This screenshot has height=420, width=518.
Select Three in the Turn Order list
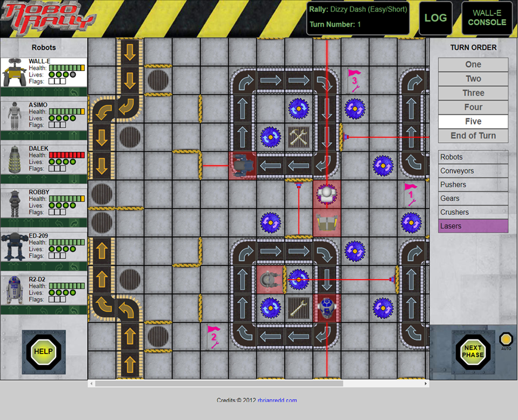473,93
